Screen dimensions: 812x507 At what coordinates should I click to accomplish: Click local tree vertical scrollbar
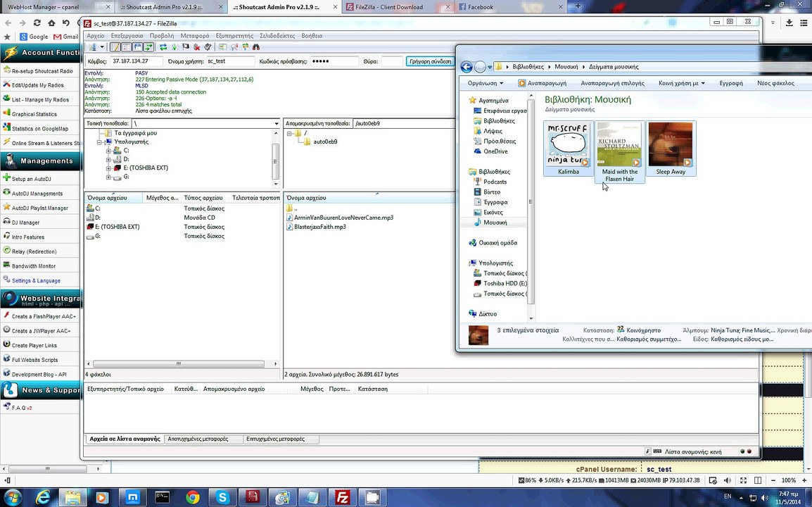[x=276, y=161]
